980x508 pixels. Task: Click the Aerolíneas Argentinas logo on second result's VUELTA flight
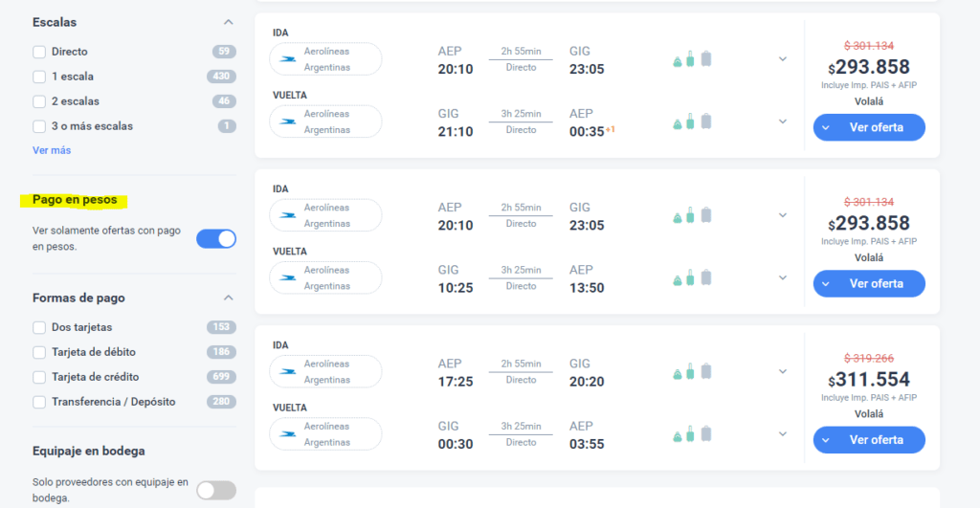287,278
